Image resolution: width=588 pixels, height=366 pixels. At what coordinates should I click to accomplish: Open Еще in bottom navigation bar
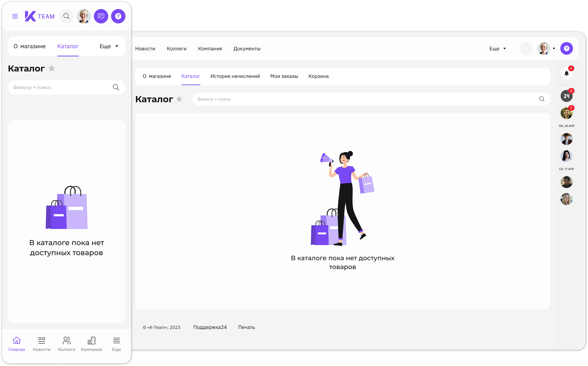[x=116, y=344]
